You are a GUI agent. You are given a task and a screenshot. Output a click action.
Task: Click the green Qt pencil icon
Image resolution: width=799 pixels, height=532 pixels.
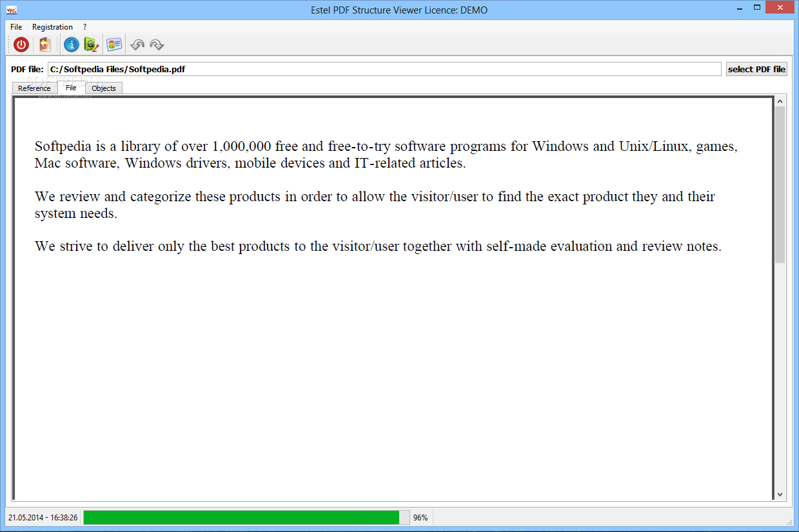[92, 44]
